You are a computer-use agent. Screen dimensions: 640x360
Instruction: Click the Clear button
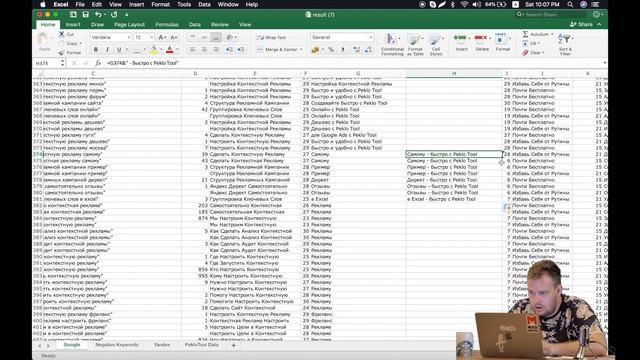(532, 53)
